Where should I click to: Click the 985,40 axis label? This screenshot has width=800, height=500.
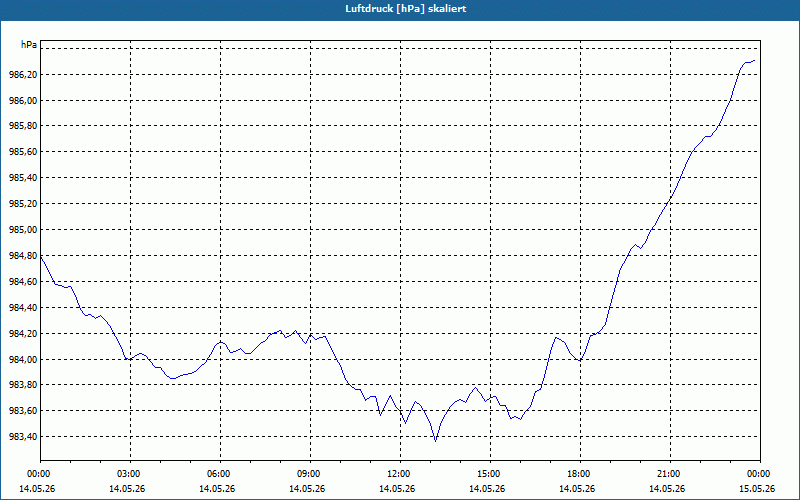23,178
